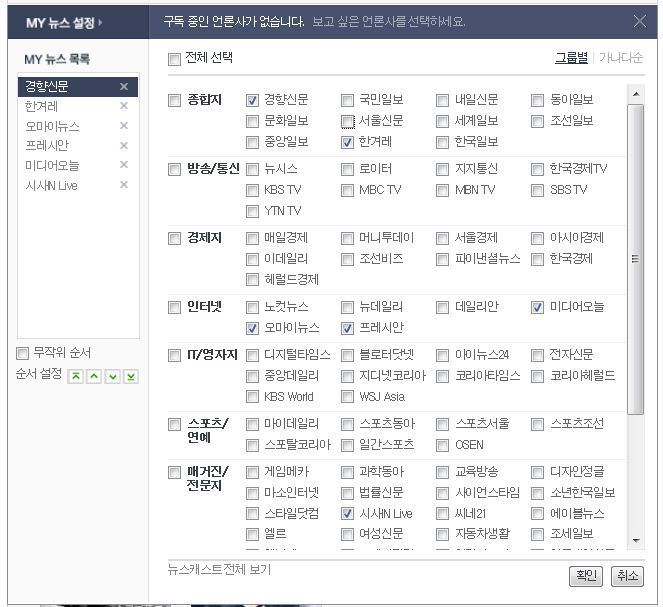This screenshot has height=607, width=663.
Task: Select 오마이뉴스 in MY 뉴스 목록
Action: pos(78,126)
